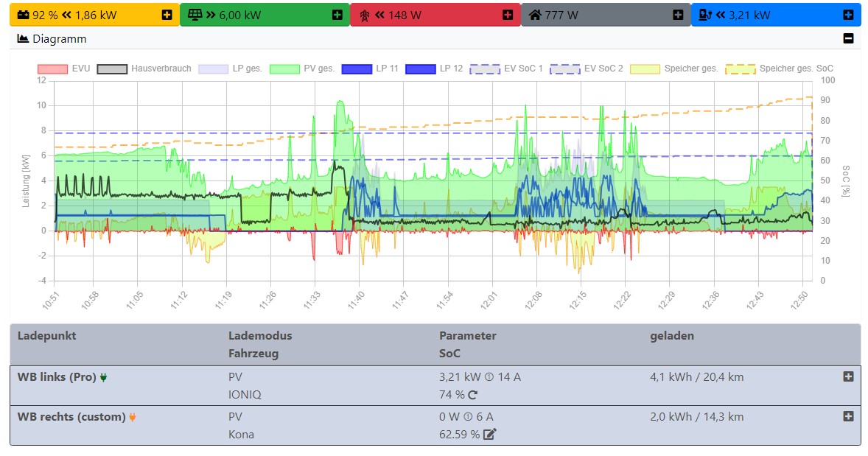
Task: Click the PV charge mode for IONIQ
Action: click(x=236, y=377)
